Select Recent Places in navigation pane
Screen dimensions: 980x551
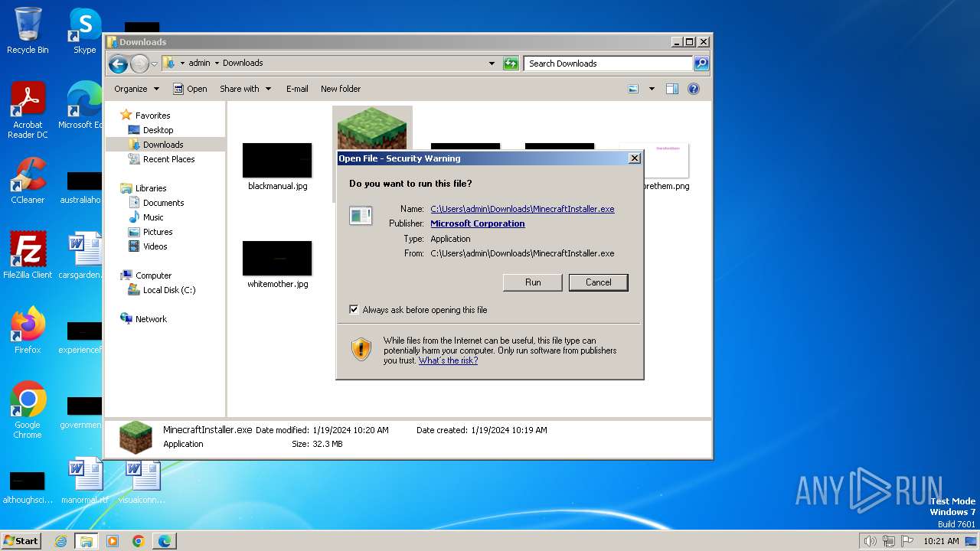pyautogui.click(x=161, y=159)
